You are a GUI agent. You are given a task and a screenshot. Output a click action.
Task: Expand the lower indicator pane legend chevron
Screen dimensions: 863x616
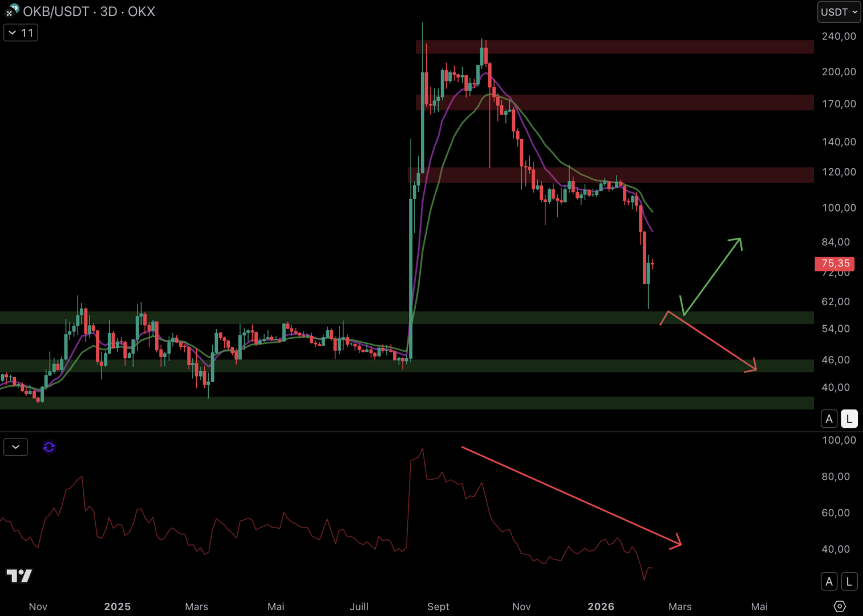tap(15, 447)
